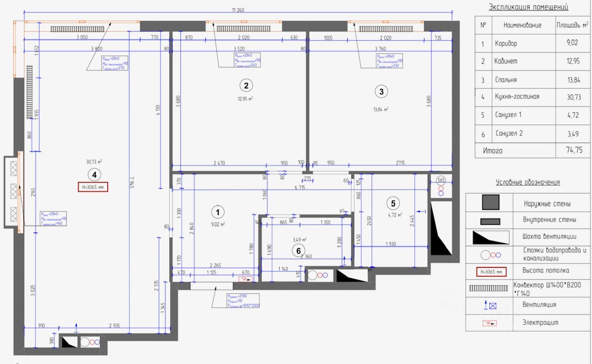This screenshot has height=364, width=592.
Task: Click the ventilation shaft beside bathroom 5
Action: click(440, 228)
